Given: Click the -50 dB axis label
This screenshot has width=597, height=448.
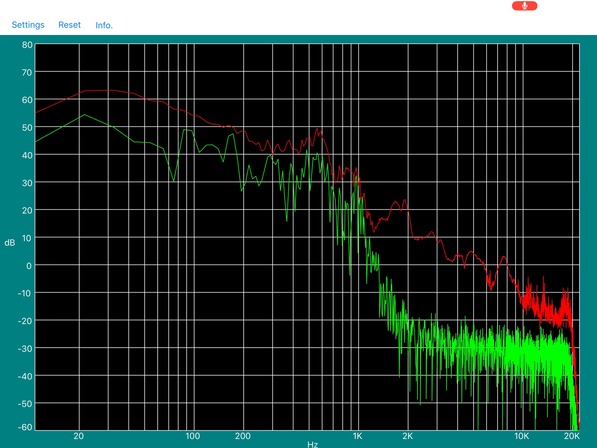Looking at the screenshot, I should 25,403.
